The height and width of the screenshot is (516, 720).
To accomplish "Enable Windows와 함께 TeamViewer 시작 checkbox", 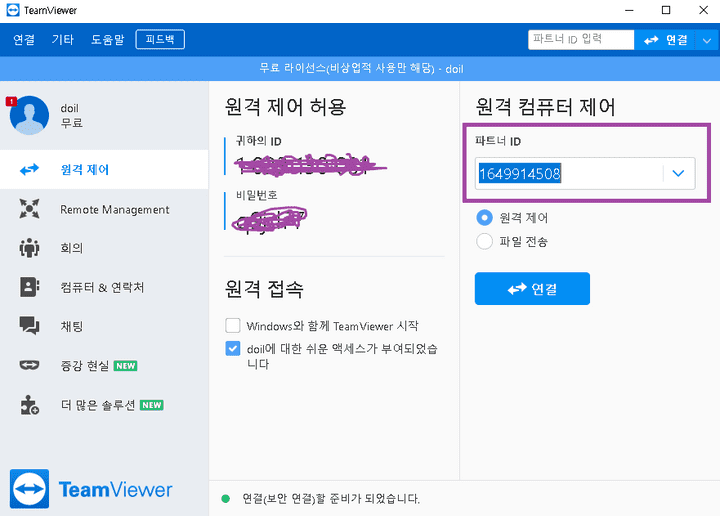I will (233, 325).
